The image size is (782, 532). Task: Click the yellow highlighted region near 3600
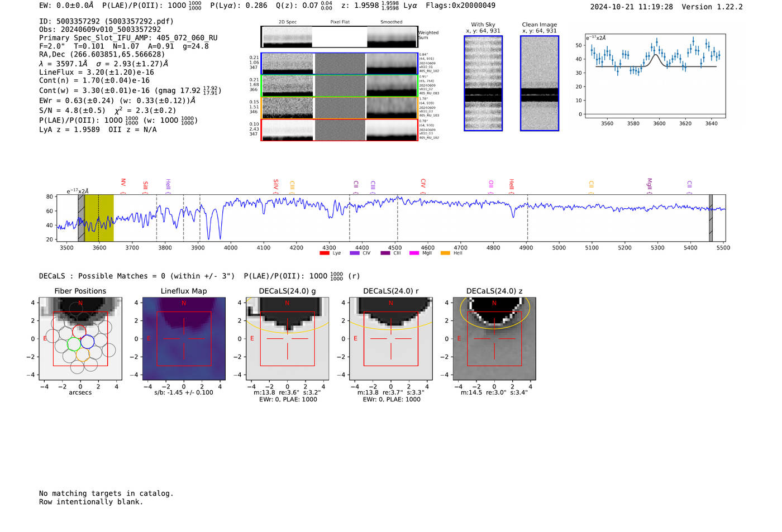tap(99, 218)
